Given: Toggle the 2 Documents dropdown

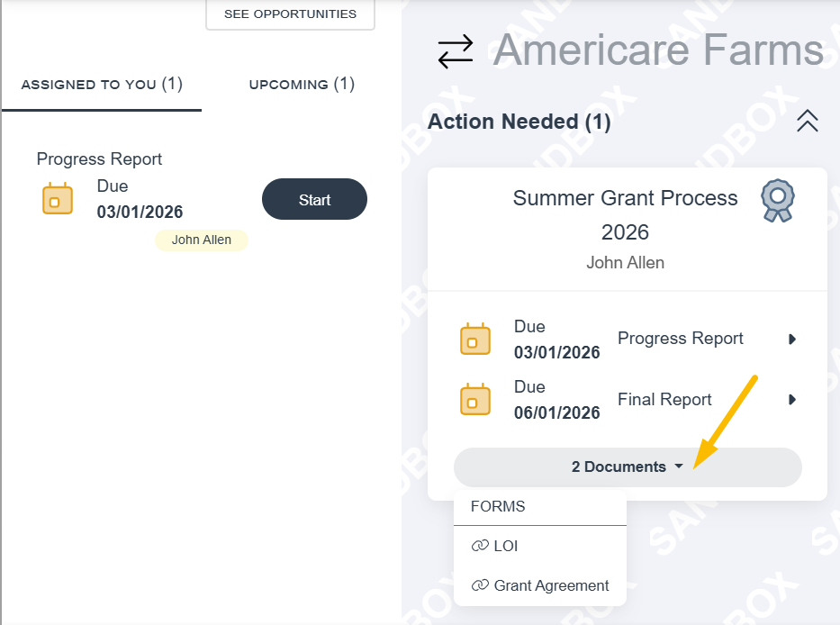Looking at the screenshot, I should tap(628, 466).
